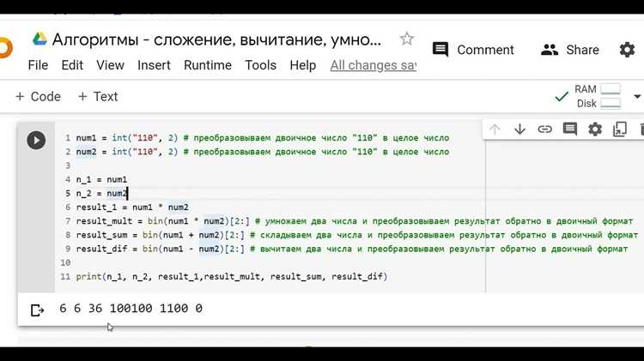Screen dimensions: 644x361
Task: Open the Tools menu
Action: pos(260,65)
